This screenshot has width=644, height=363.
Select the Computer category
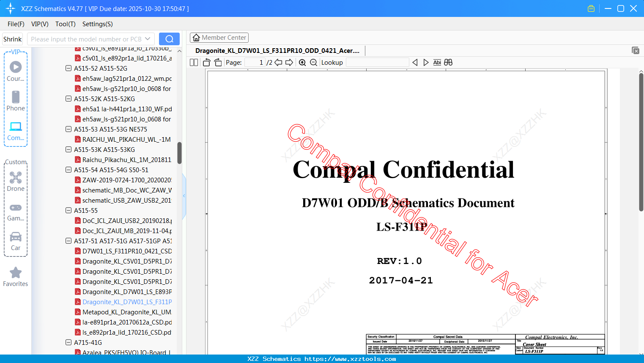coord(16,131)
